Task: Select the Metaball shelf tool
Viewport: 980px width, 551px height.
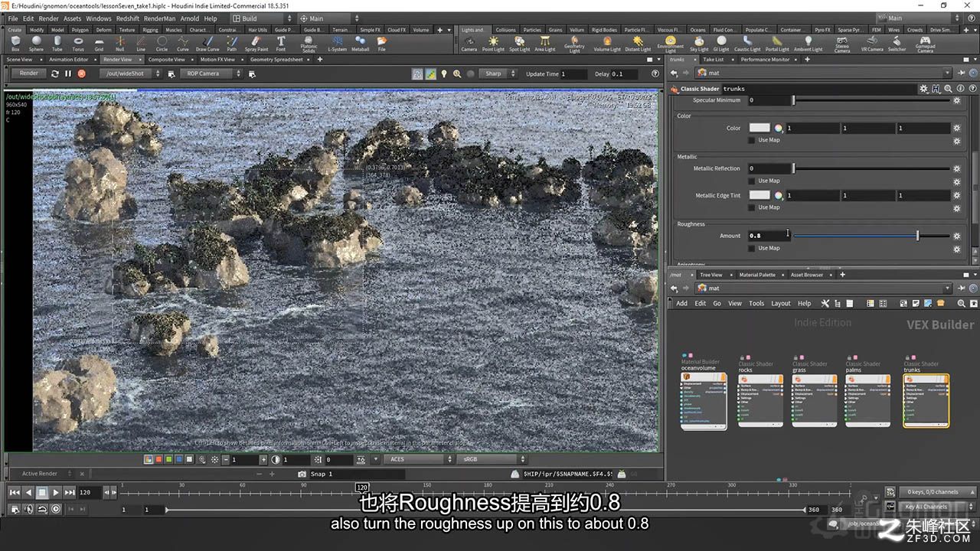Action: coord(360,44)
